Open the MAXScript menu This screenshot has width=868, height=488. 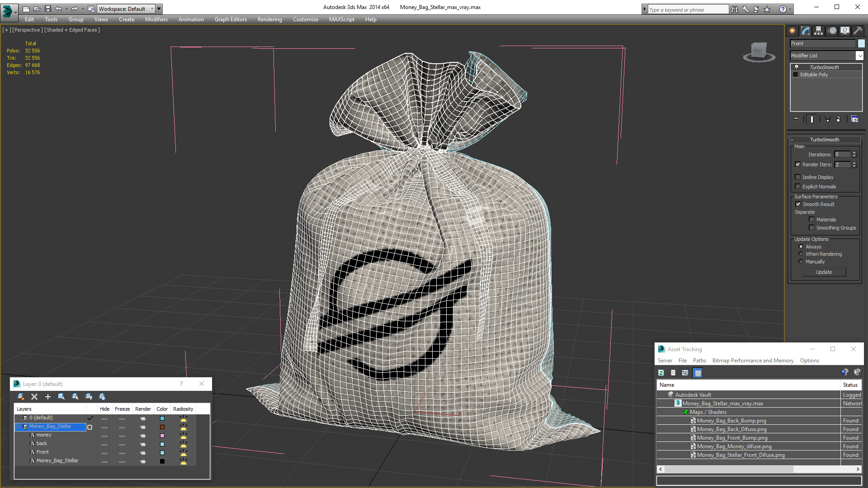[x=341, y=19]
